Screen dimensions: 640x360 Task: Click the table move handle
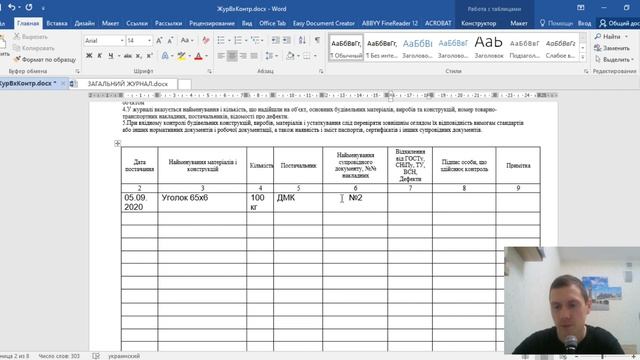coord(118,143)
